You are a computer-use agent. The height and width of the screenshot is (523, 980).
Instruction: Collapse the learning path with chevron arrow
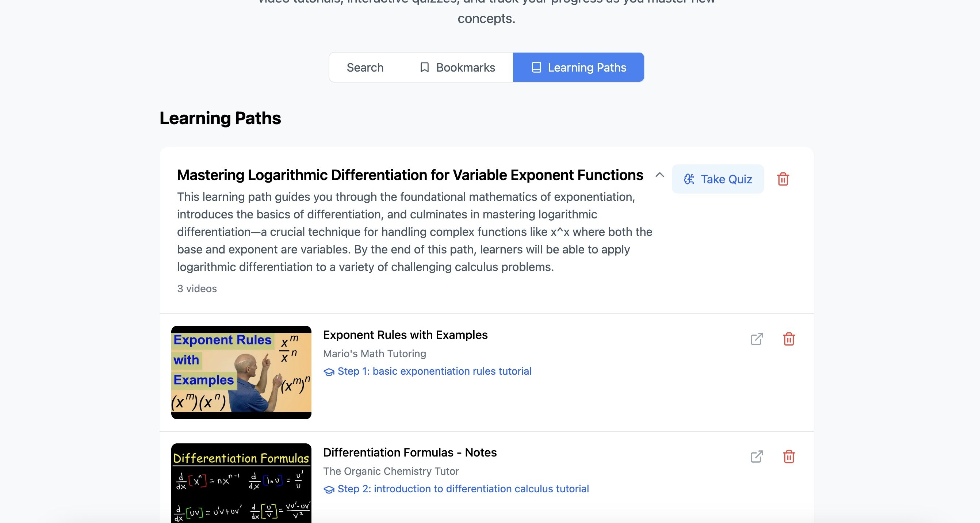(x=660, y=175)
